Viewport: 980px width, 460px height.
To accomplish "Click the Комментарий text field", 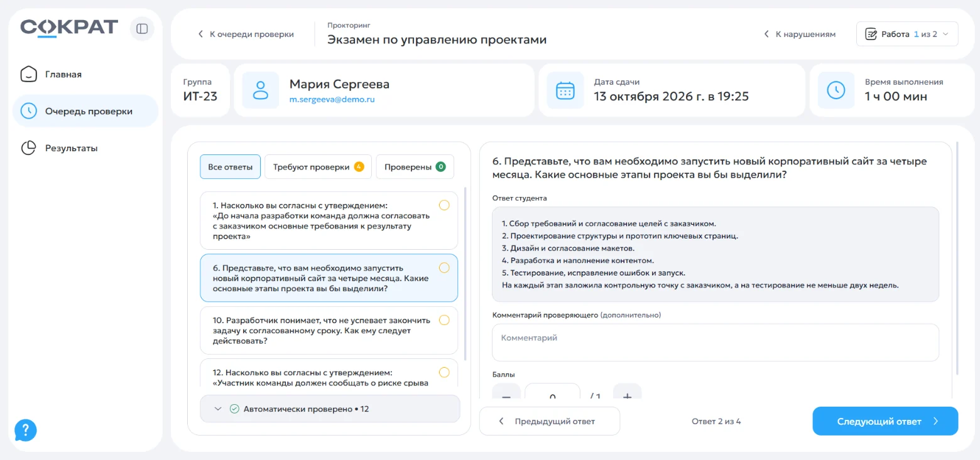I will click(x=716, y=343).
